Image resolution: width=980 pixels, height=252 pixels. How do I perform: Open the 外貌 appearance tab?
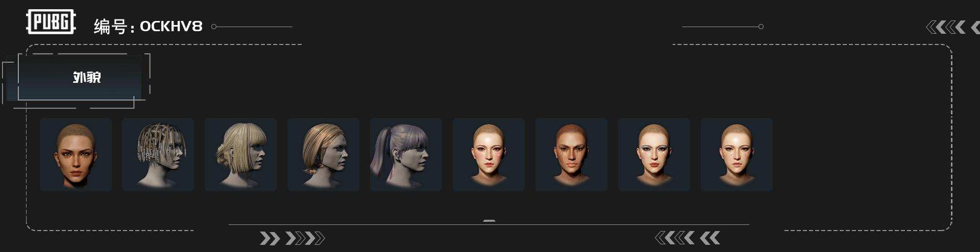click(x=80, y=78)
